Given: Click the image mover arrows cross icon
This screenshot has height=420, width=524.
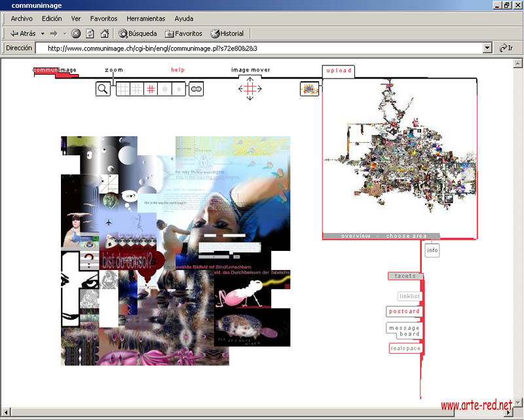Looking at the screenshot, I should pyautogui.click(x=250, y=88).
